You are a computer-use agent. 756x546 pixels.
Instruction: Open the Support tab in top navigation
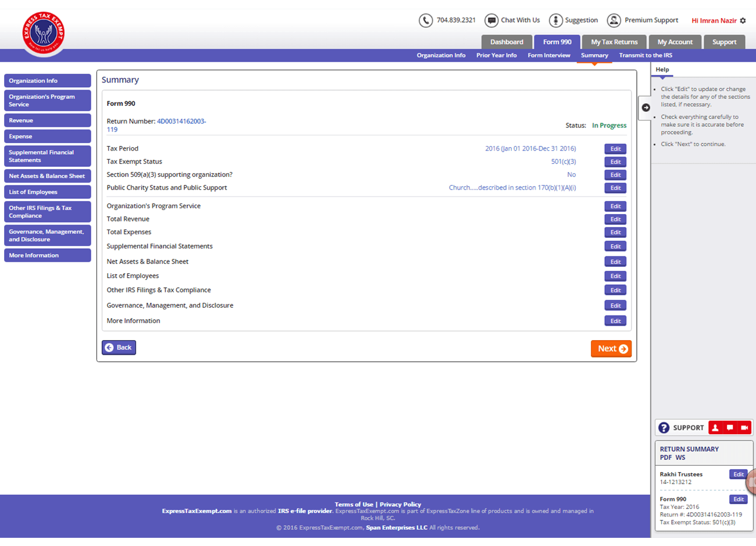[x=724, y=42]
